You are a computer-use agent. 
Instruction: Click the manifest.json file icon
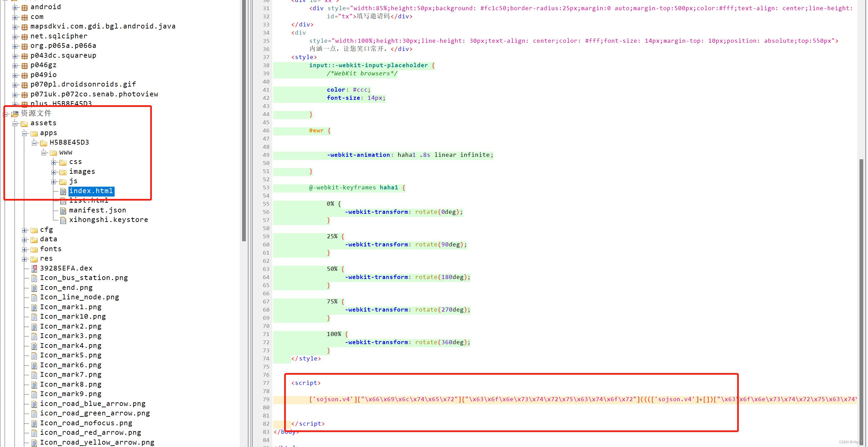point(63,211)
